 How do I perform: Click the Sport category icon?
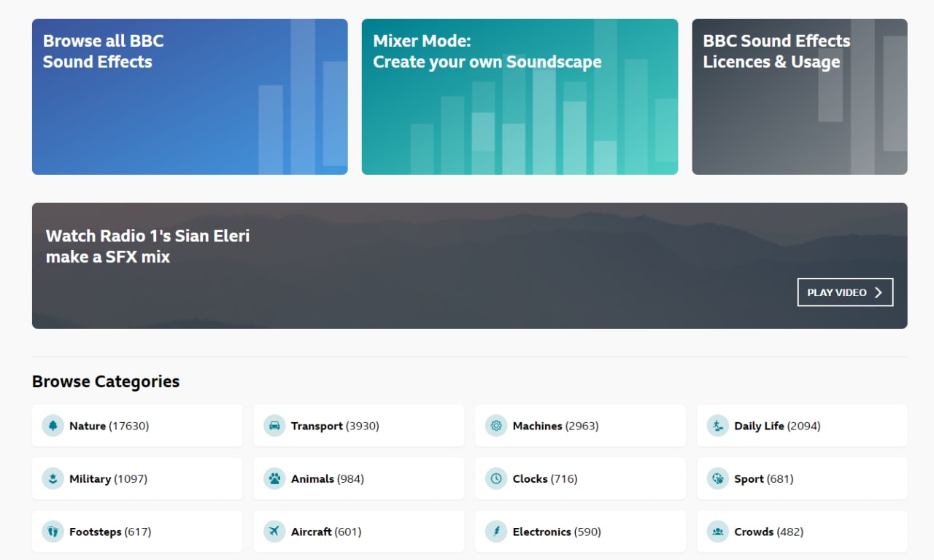point(718,479)
